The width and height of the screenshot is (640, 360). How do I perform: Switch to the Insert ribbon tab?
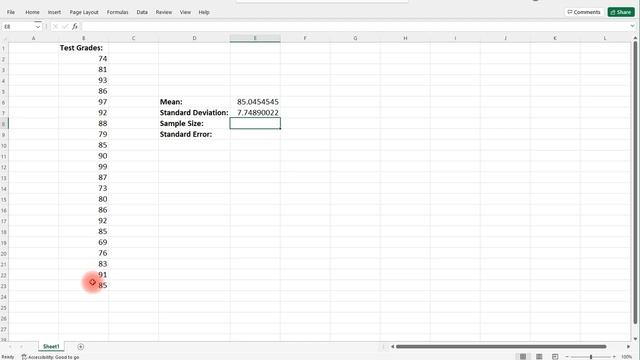pos(54,12)
